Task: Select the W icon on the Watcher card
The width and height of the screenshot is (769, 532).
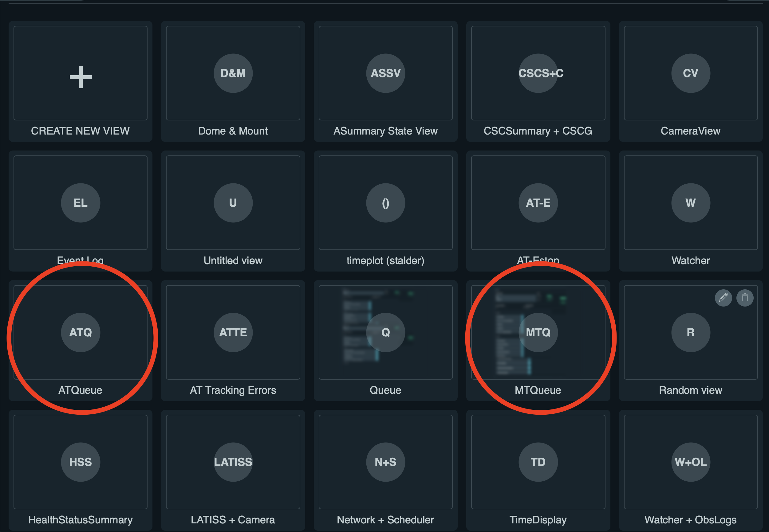Action: pyautogui.click(x=691, y=203)
